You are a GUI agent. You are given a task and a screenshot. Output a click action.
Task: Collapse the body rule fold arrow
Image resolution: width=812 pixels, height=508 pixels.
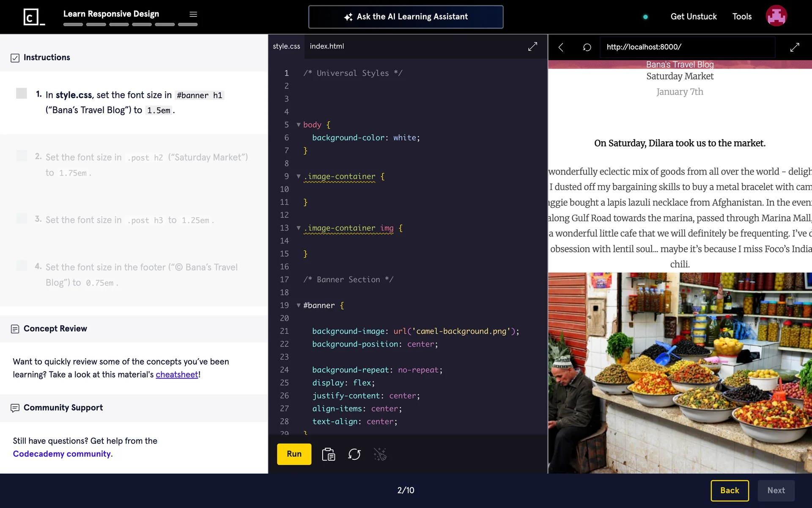point(299,125)
